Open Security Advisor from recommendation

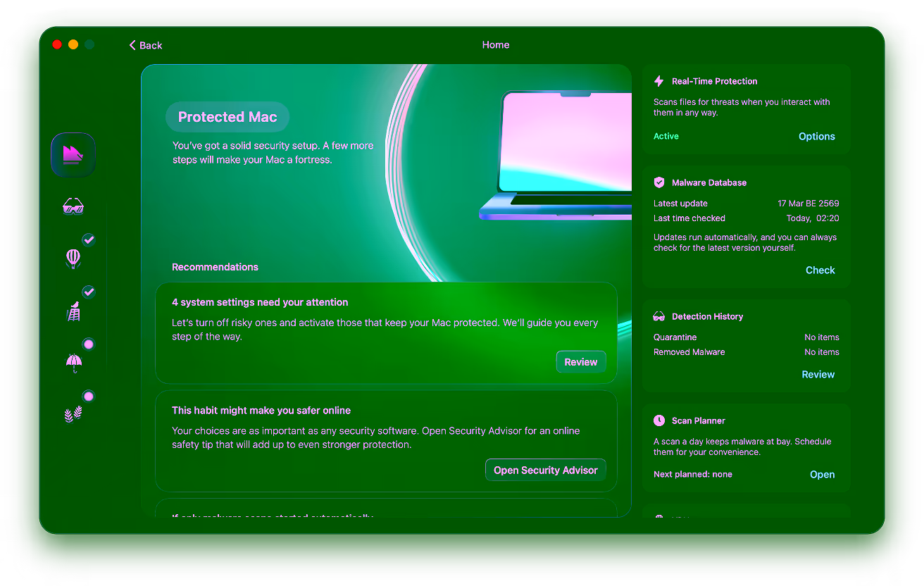(x=546, y=470)
